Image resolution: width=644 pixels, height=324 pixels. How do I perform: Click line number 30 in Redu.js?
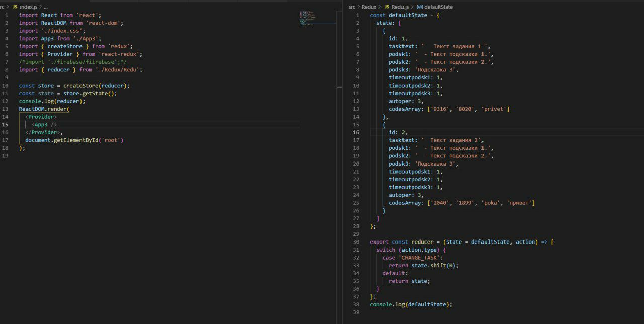[356, 241]
